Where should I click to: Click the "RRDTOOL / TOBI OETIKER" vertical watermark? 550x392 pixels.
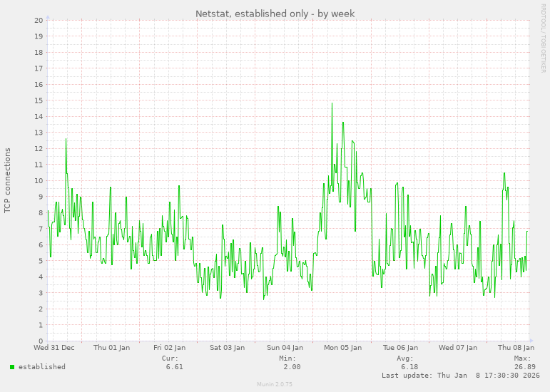pyautogui.click(x=543, y=37)
